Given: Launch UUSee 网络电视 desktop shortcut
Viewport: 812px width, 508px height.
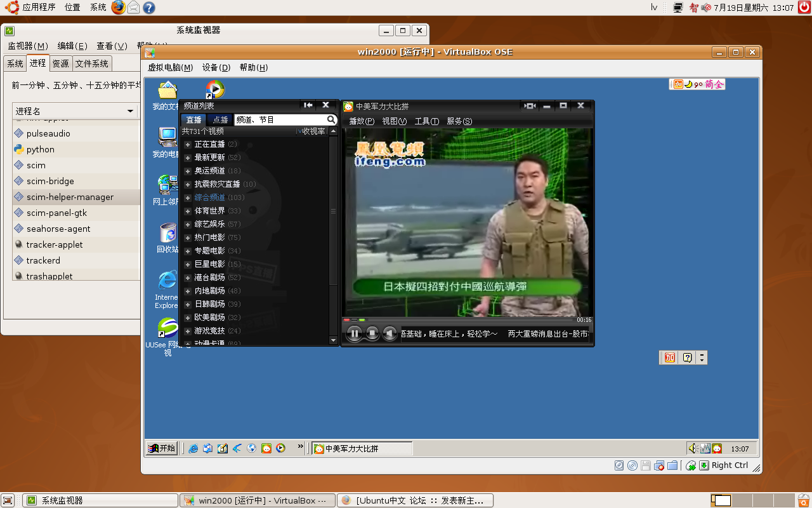Looking at the screenshot, I should coord(167,337).
